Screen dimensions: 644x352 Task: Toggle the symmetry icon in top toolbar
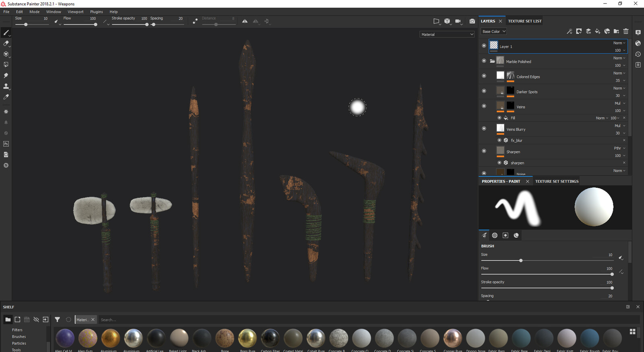[x=245, y=21]
